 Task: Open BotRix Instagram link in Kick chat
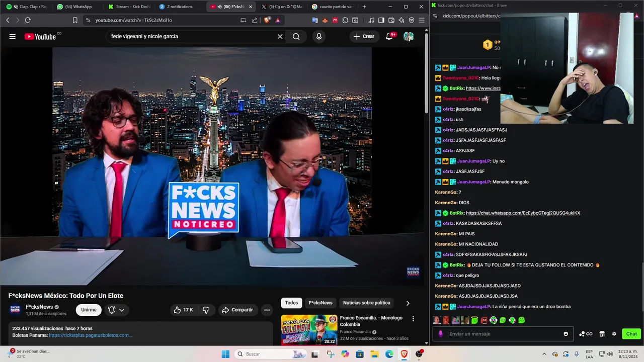[483, 88]
